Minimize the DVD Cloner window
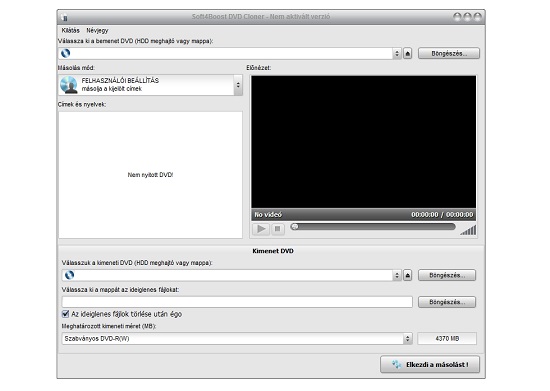Viewport: 550px width, 391px height. tap(457, 17)
